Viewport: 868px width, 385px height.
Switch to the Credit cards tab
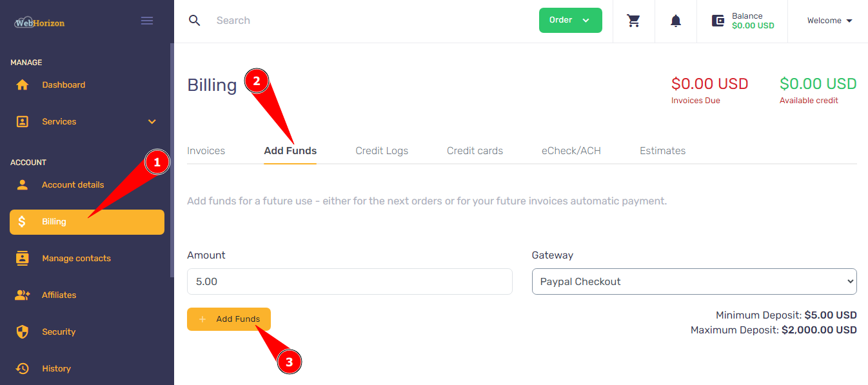pyautogui.click(x=475, y=150)
